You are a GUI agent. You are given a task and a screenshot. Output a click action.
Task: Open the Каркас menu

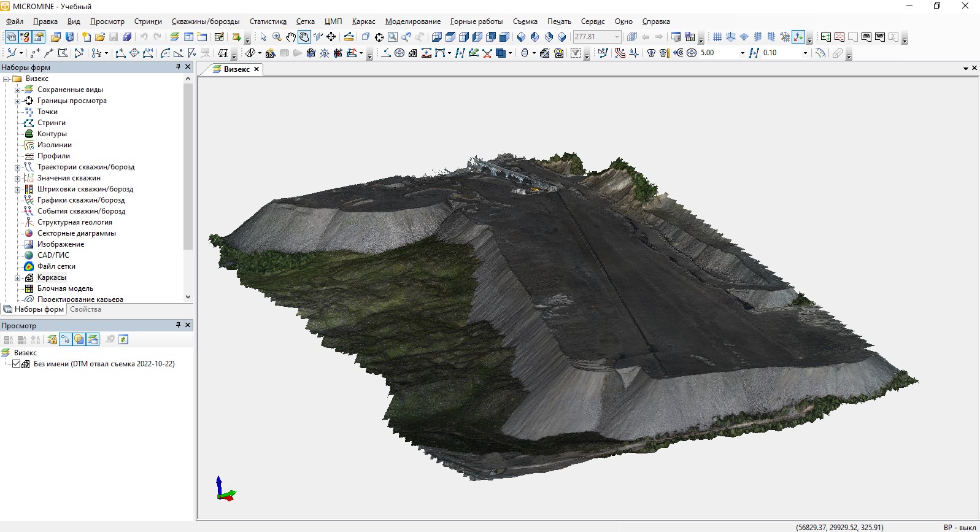(x=363, y=21)
